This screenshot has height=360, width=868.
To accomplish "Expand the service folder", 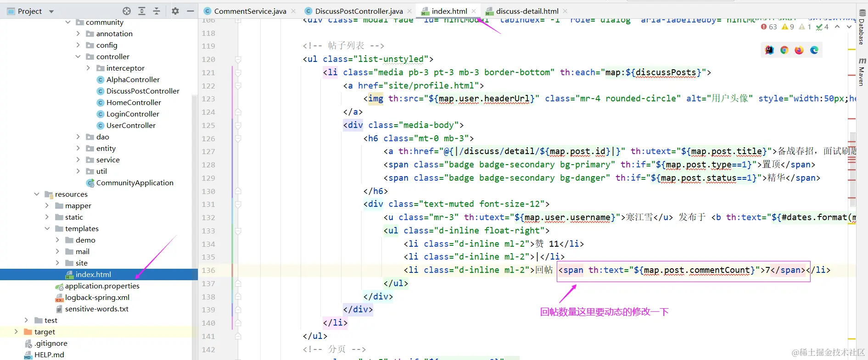I will tap(78, 160).
